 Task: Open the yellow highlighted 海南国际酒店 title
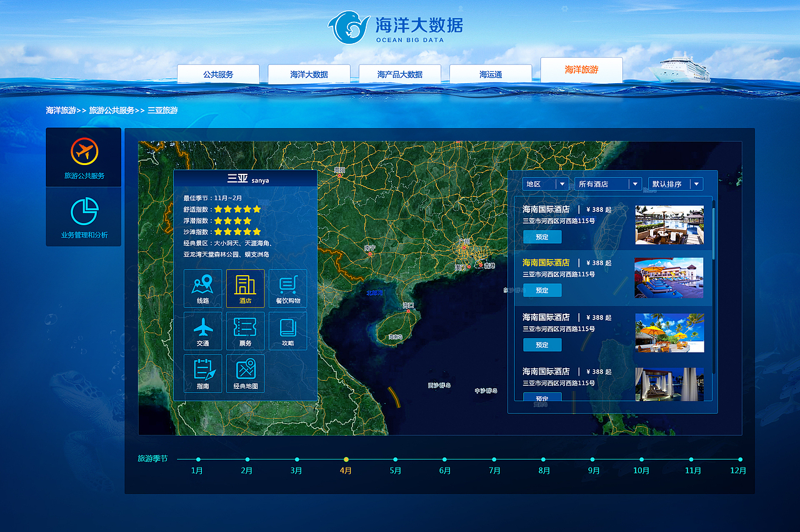[x=546, y=263]
